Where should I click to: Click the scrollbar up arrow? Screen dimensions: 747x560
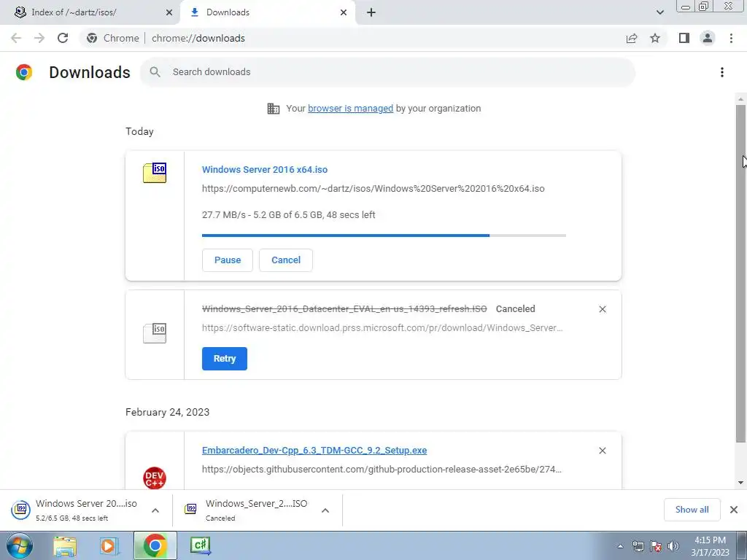point(740,99)
